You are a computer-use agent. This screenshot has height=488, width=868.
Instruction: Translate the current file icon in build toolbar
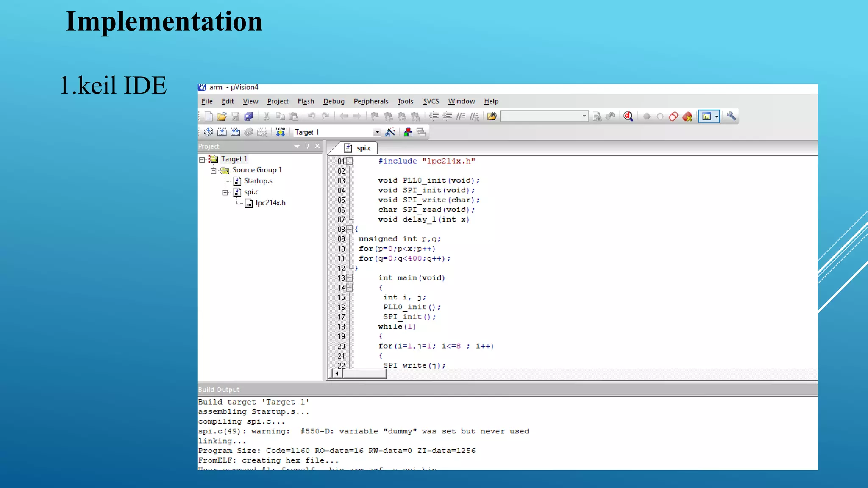[x=209, y=132]
